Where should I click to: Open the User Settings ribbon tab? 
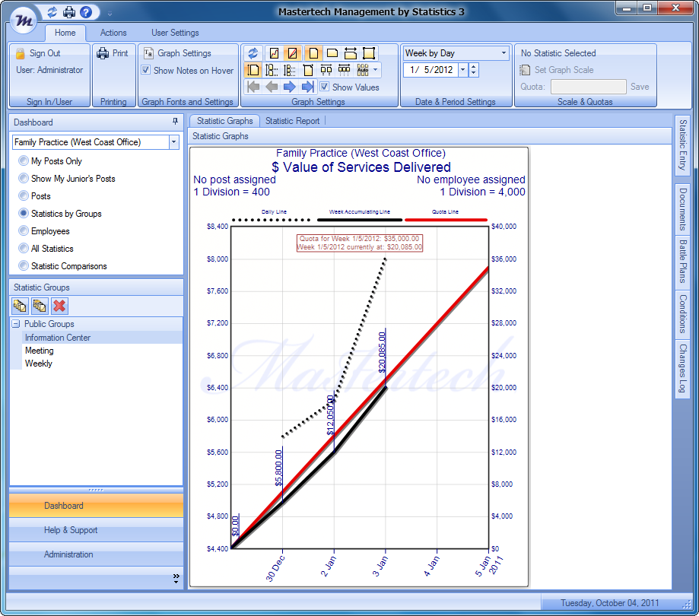click(175, 33)
